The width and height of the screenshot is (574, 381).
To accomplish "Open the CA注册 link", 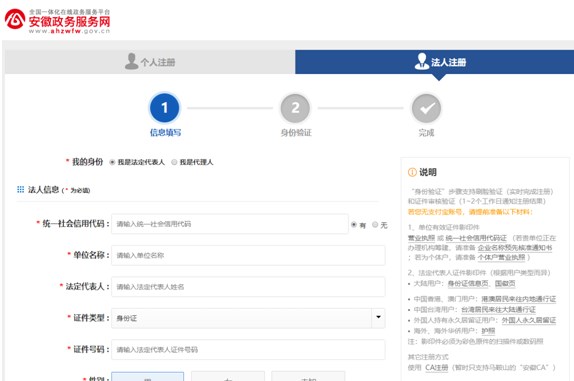I will pos(436,367).
